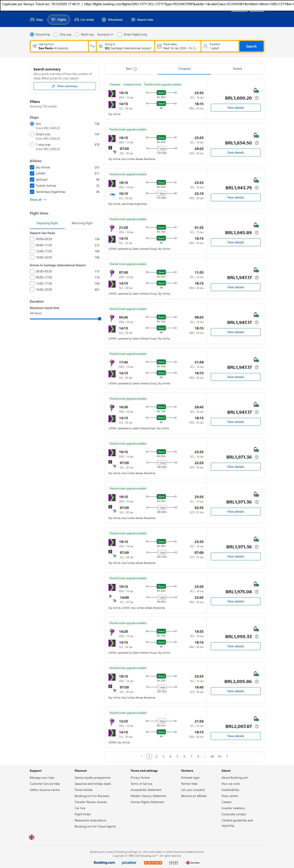Click the swap origin and destination arrows icon

click(92, 46)
